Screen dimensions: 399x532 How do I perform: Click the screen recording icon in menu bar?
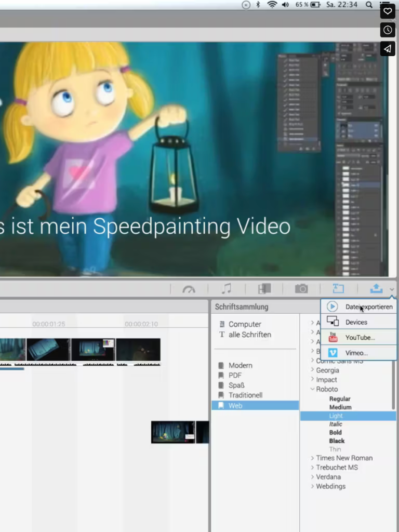(246, 5)
